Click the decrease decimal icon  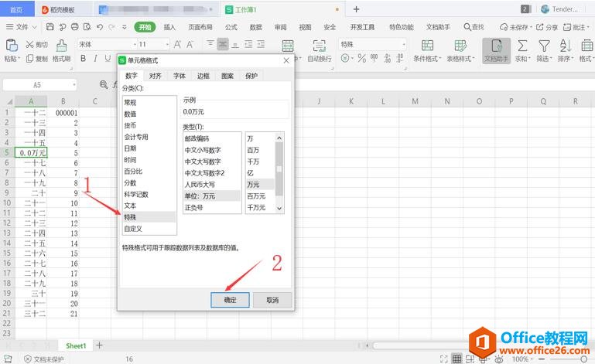[400, 59]
